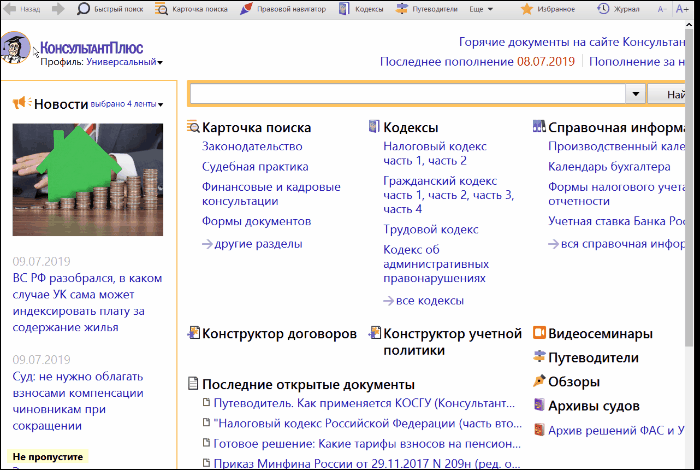Image resolution: width=700 pixels, height=470 pixels.
Task: Open news Суд: не нужно облагать взносами
Action: (78, 401)
